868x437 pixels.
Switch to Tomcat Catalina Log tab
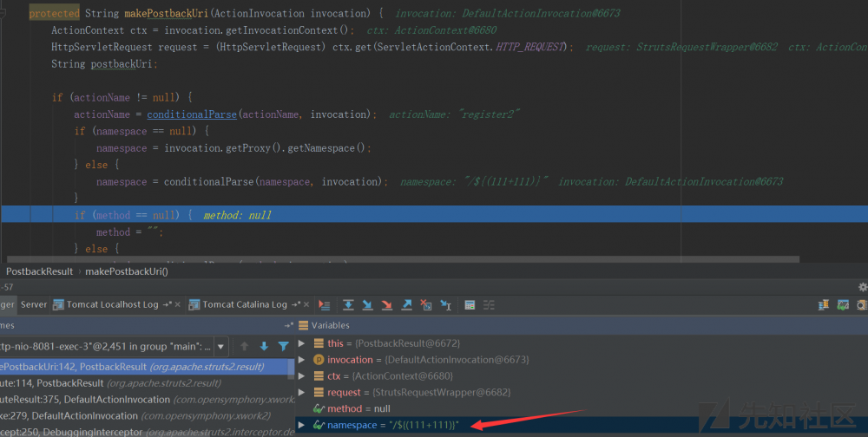[244, 305]
